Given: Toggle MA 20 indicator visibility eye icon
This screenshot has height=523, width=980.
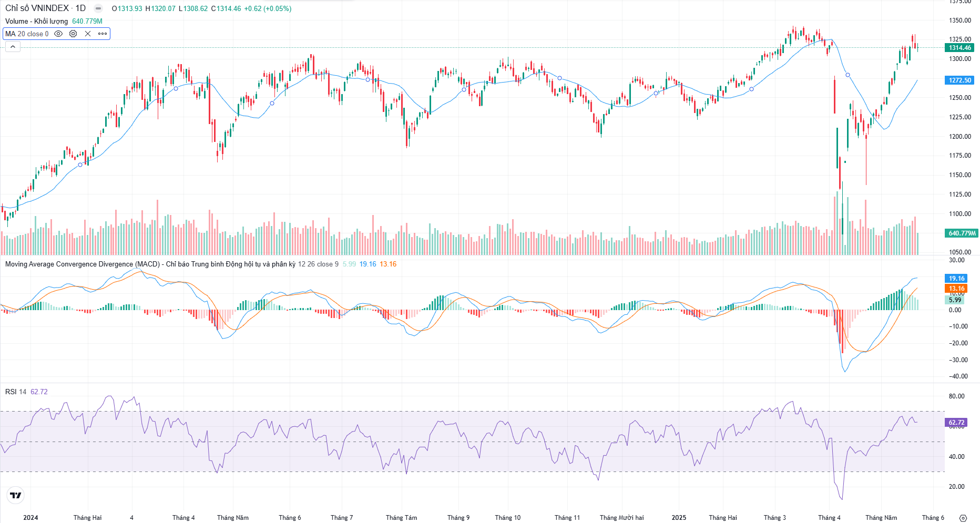Looking at the screenshot, I should 58,34.
